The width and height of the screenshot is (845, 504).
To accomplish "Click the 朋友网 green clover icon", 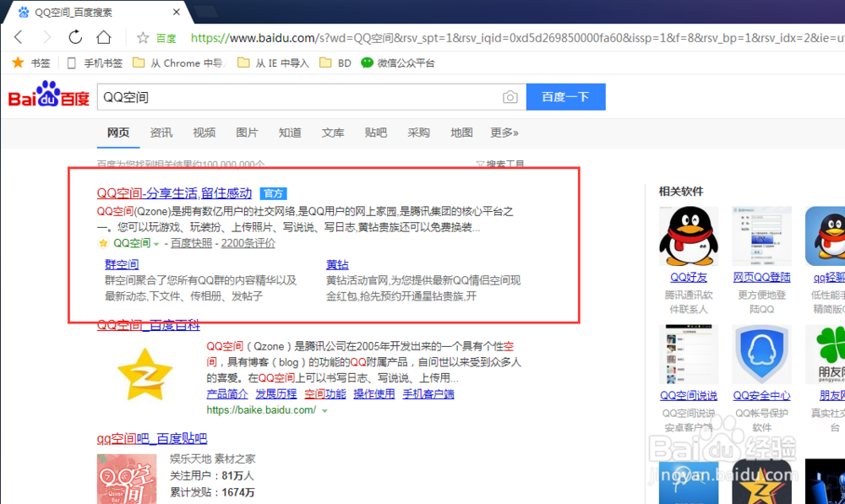I will (x=825, y=354).
